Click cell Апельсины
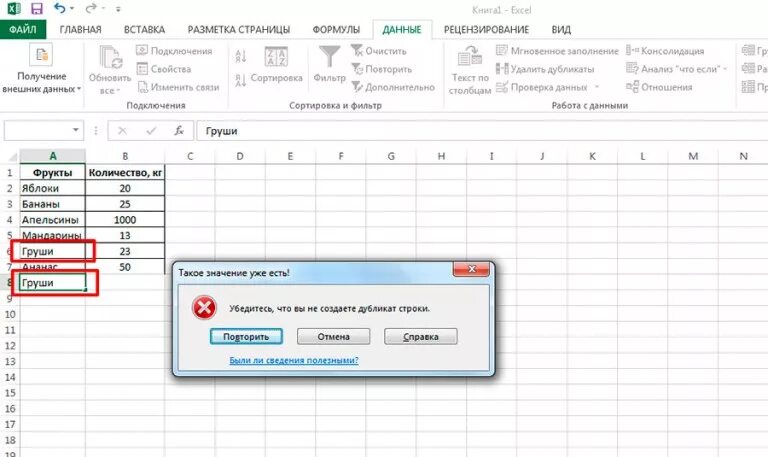Viewport: 768px width, 457px height. coord(52,219)
